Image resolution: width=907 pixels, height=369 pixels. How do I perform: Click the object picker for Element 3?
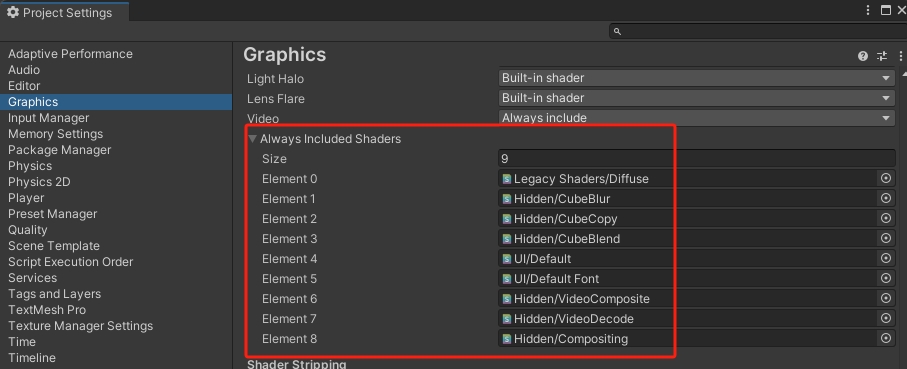[x=886, y=238]
